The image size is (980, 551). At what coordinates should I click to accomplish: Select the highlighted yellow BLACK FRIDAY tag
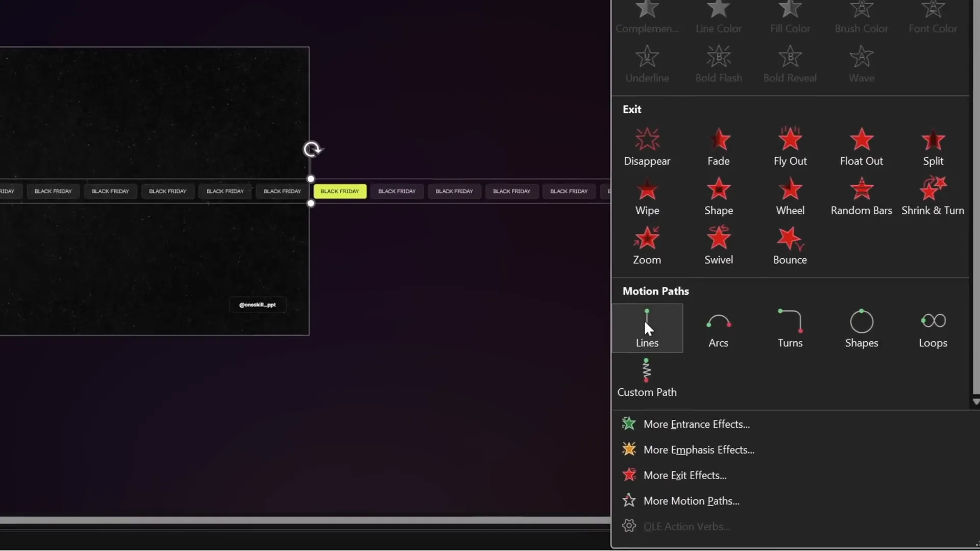pyautogui.click(x=340, y=191)
